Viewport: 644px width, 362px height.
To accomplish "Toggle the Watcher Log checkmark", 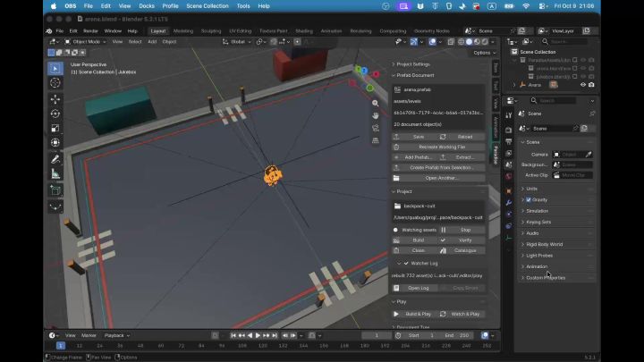I will click(x=406, y=263).
